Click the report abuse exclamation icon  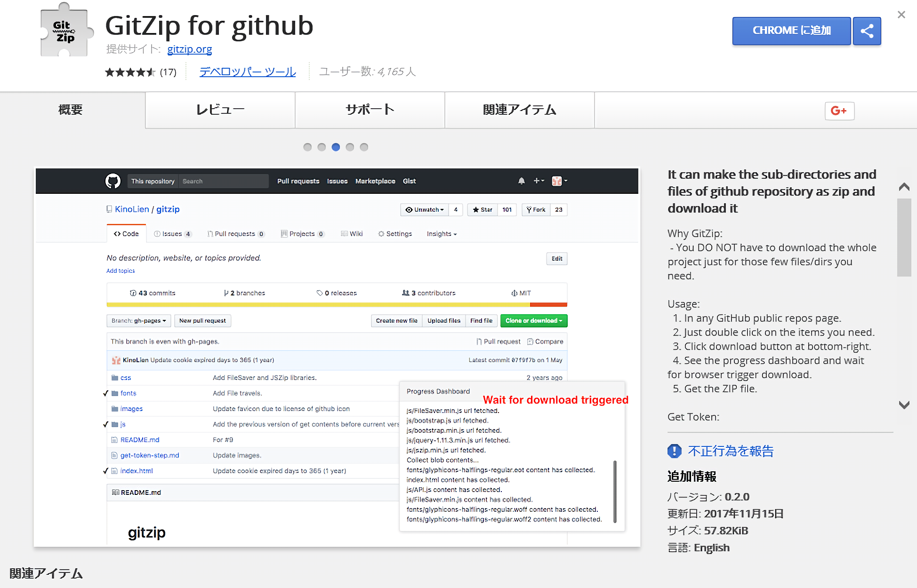point(674,451)
